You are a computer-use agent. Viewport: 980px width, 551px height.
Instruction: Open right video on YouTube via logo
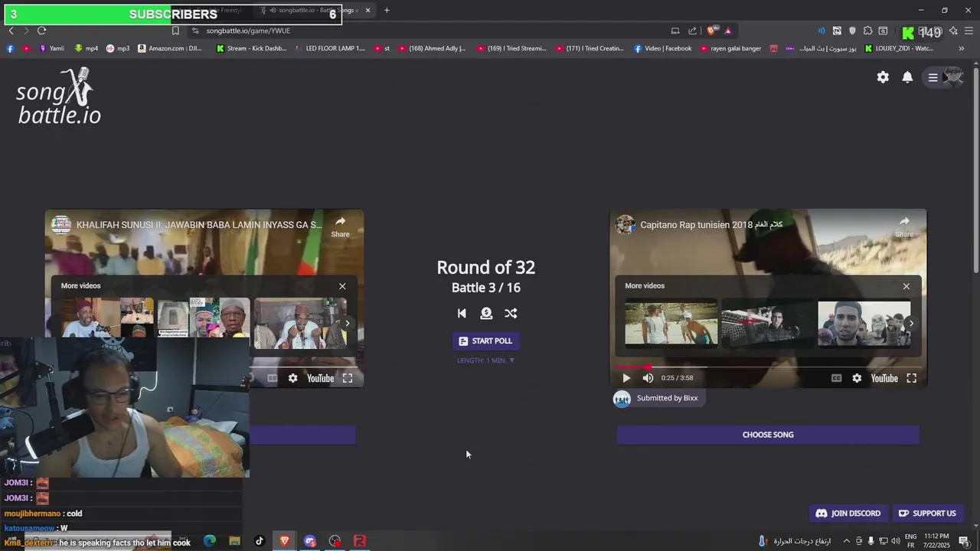884,378
